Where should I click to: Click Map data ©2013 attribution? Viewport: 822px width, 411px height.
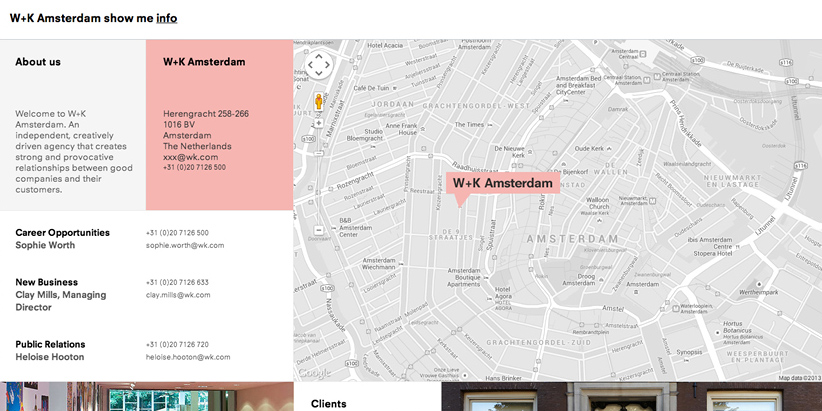tap(799, 378)
